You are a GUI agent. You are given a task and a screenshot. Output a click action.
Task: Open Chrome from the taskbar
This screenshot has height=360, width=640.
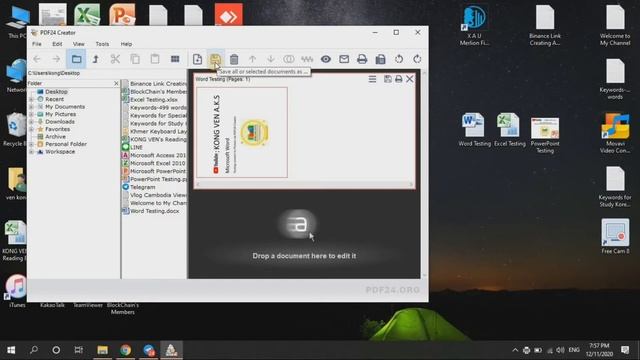(x=126, y=350)
